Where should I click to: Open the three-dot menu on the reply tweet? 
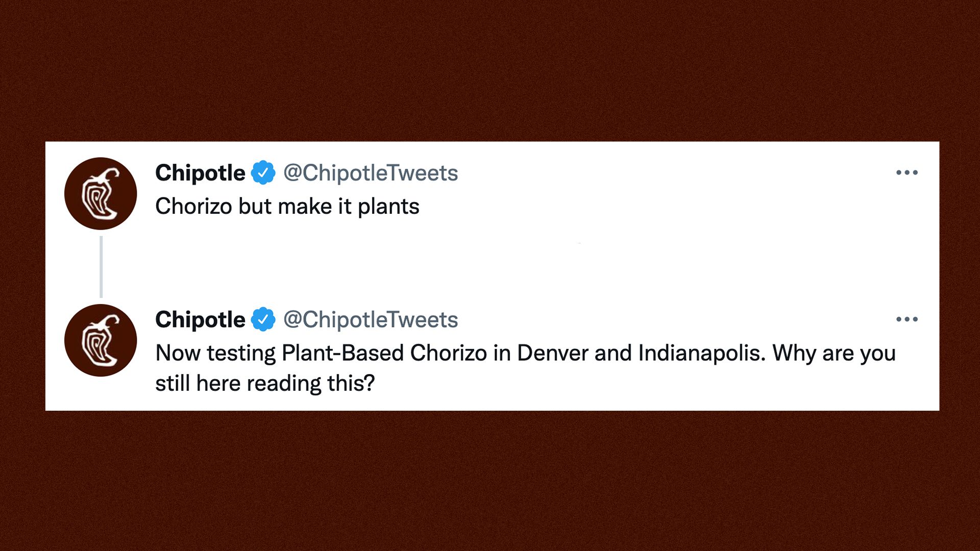click(906, 319)
